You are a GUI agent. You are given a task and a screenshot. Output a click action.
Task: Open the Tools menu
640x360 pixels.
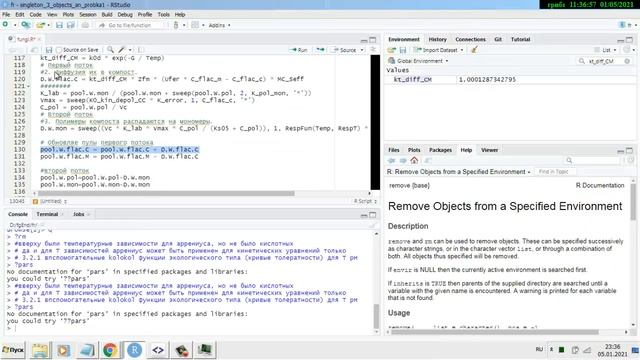[x=164, y=14]
